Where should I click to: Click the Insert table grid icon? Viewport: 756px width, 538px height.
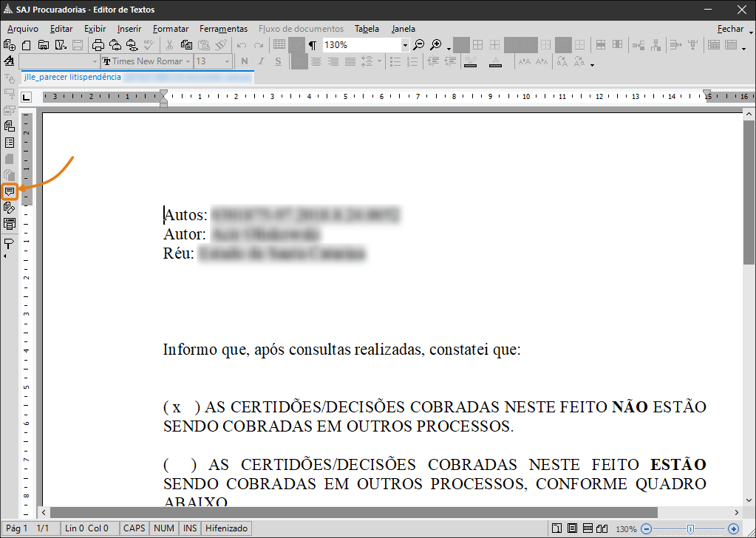pos(279,45)
